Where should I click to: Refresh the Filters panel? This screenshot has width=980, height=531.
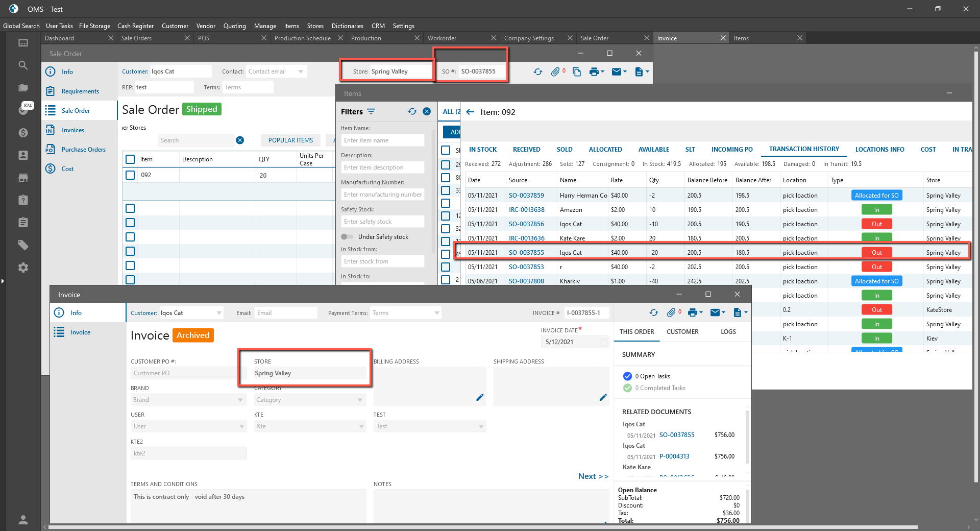tap(412, 112)
